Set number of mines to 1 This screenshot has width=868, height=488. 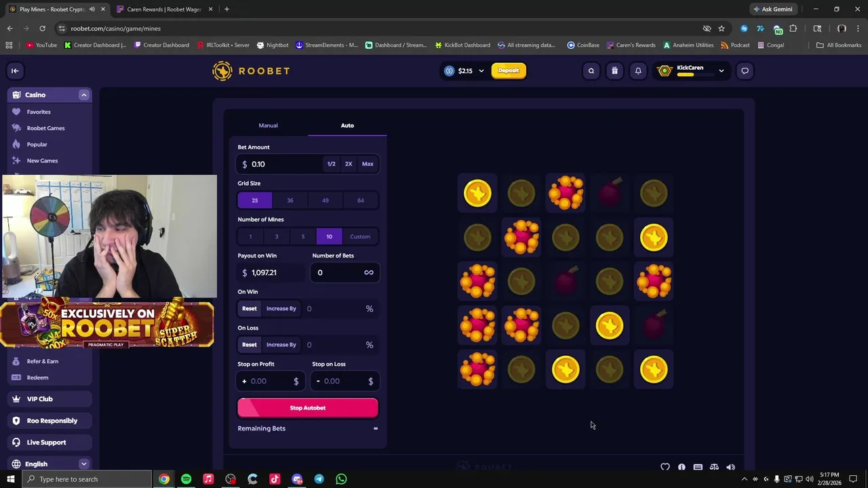click(x=250, y=237)
